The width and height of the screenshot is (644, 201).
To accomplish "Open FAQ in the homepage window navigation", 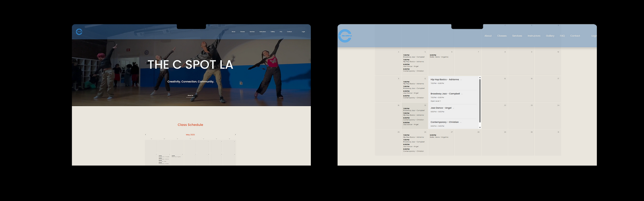I will tap(281, 32).
